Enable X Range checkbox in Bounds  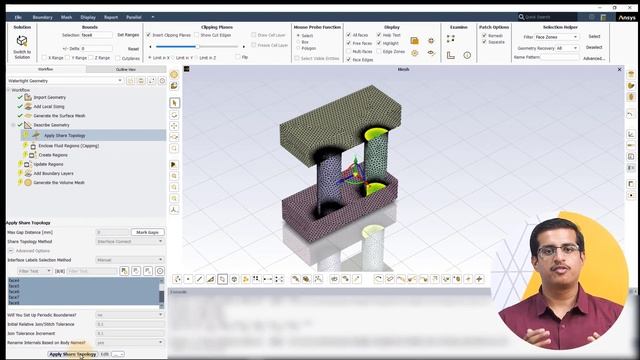point(44,58)
